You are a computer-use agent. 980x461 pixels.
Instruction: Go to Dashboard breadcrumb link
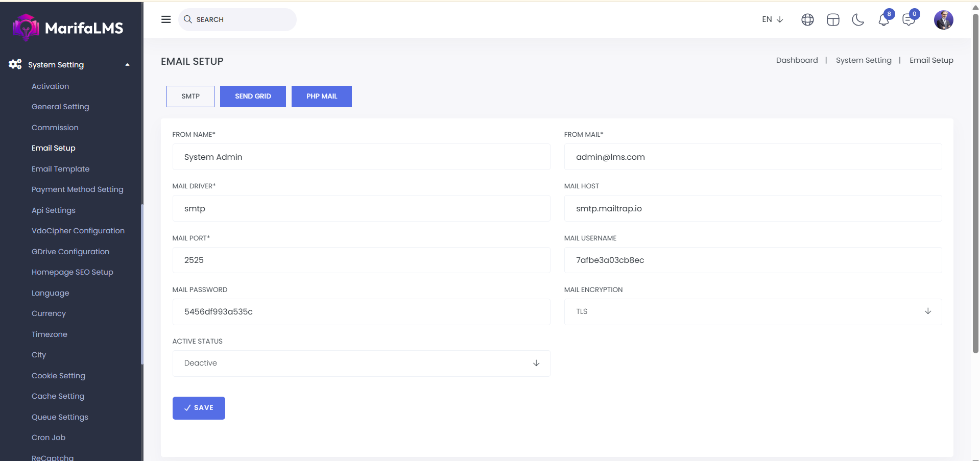(x=797, y=60)
